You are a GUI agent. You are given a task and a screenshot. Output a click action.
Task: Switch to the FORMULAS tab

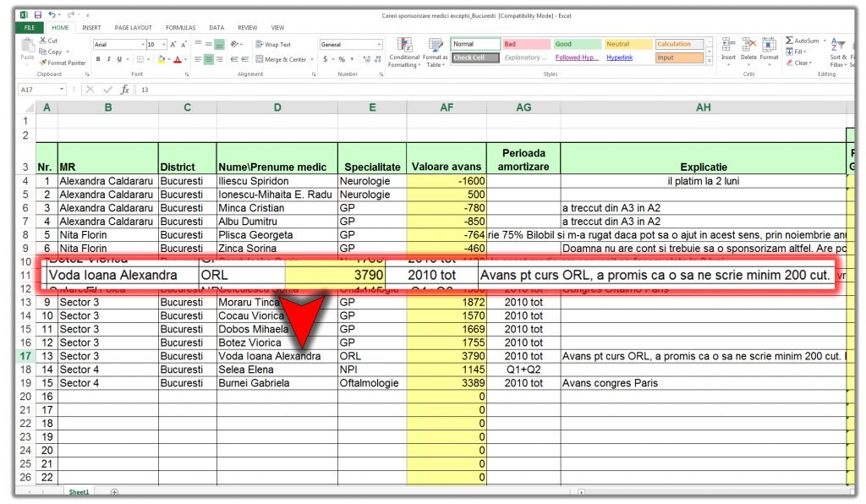click(x=181, y=27)
